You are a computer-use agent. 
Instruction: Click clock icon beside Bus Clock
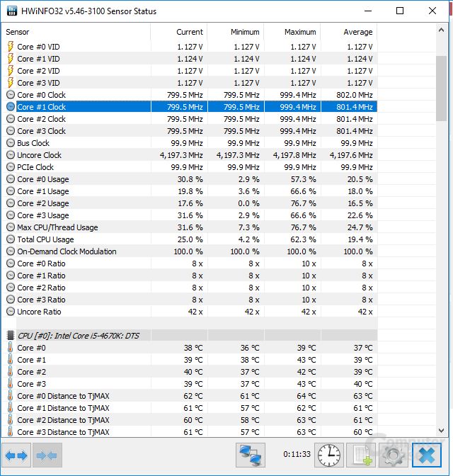[x=11, y=143]
